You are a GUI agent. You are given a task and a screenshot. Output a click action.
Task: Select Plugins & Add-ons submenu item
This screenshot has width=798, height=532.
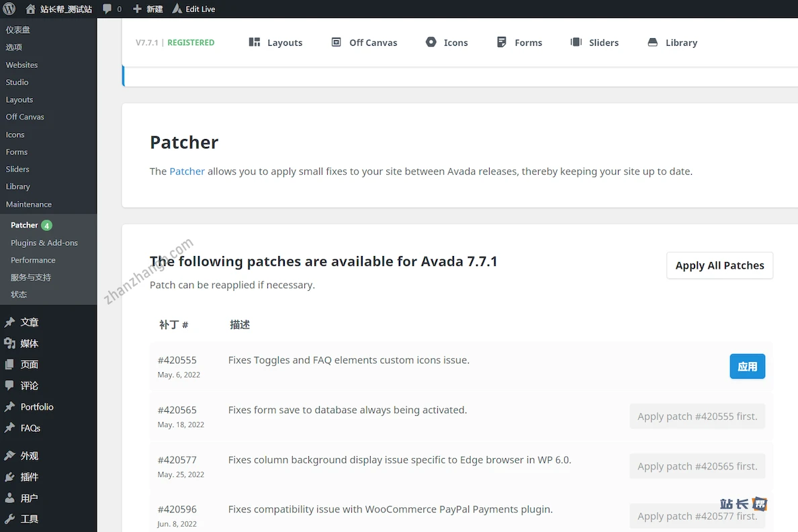tap(44, 242)
